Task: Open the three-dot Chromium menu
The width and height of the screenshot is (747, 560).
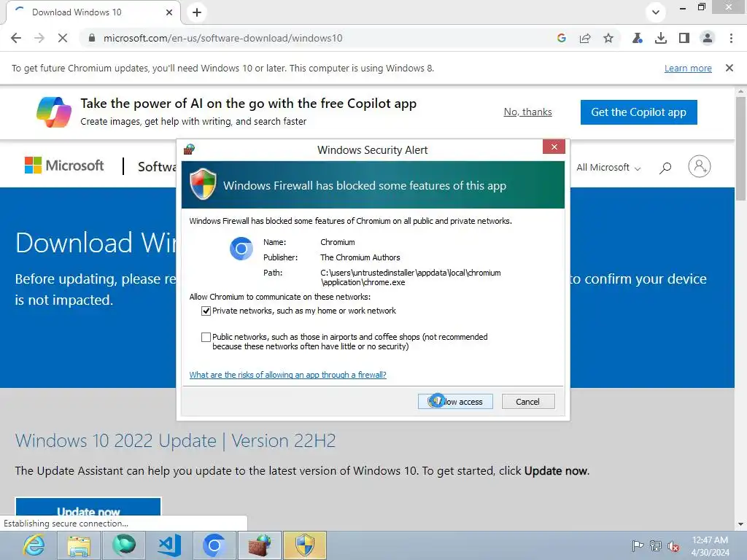Action: (x=731, y=38)
